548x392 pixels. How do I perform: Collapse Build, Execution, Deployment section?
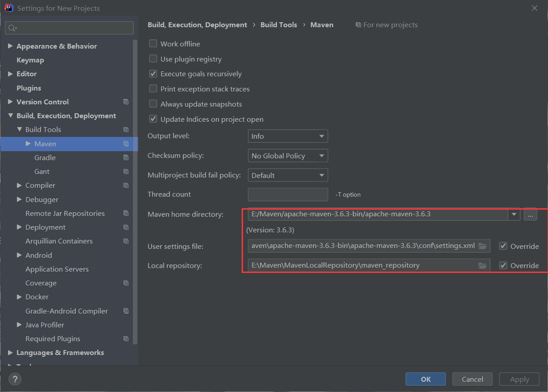coord(10,116)
